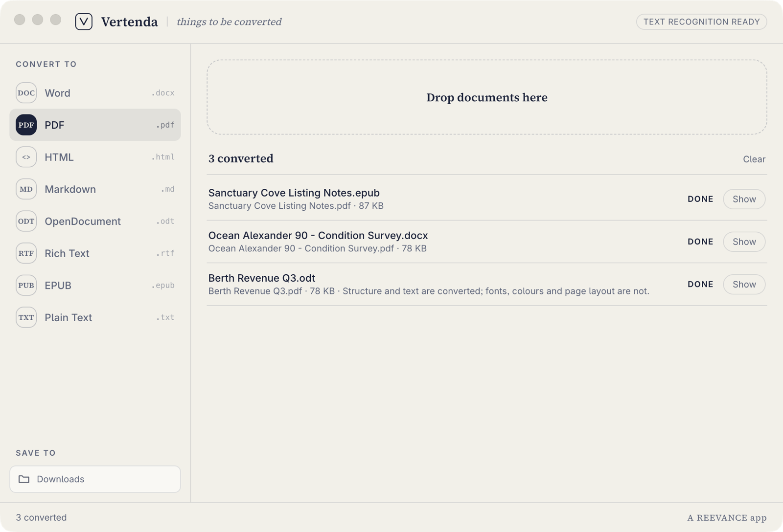Screen dimensions: 783x532
Task: Click the things to be converted tagline
Action: pos(229,22)
